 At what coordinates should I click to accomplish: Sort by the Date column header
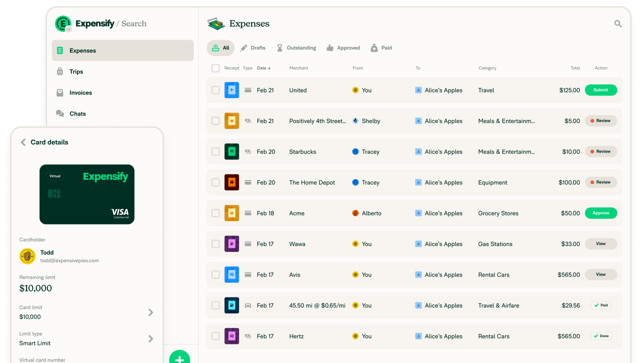point(264,68)
